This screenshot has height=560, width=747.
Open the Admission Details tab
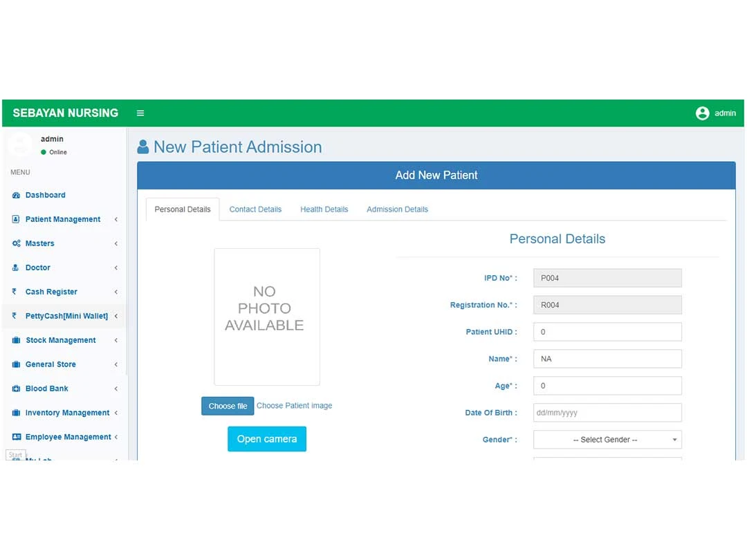point(397,209)
